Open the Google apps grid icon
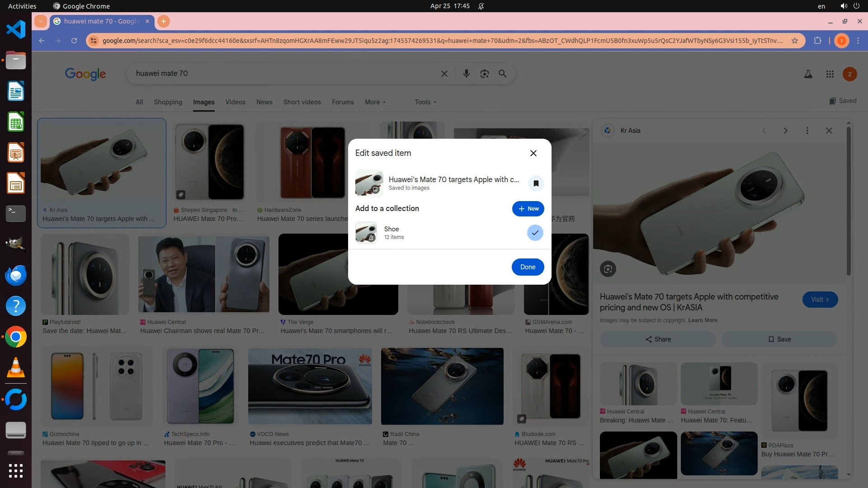Image resolution: width=868 pixels, height=488 pixels. 830,74
